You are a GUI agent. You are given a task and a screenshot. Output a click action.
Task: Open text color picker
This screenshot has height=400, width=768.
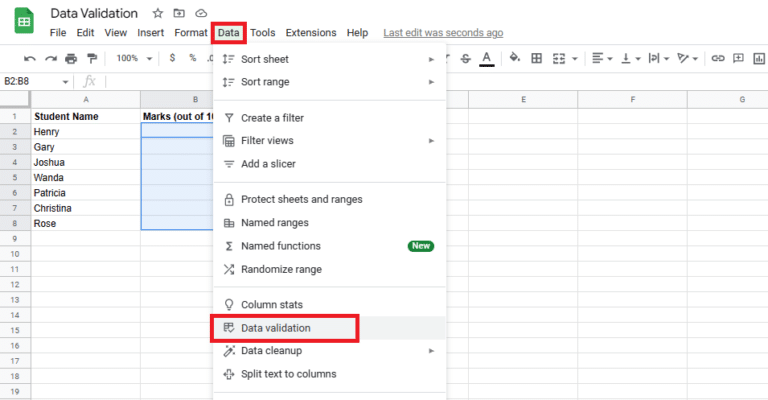pos(486,59)
